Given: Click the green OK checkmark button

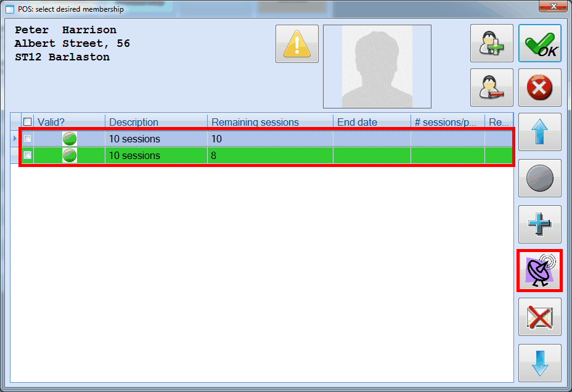Looking at the screenshot, I should coord(539,44).
